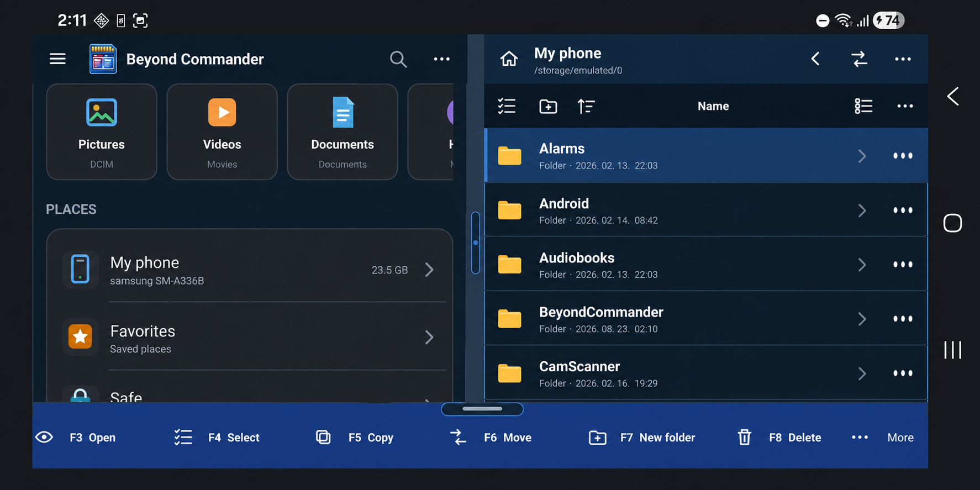
Task: Click the /storage/emulated/0 path text
Action: tap(578, 71)
